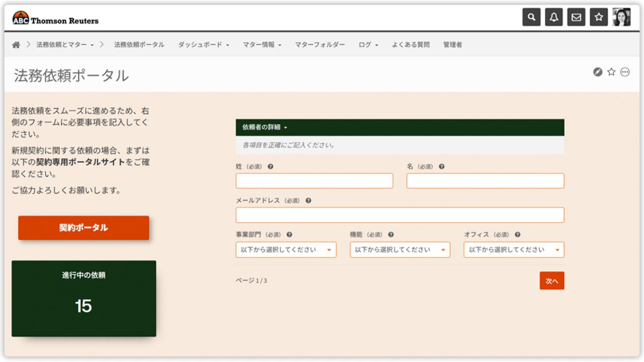Click the 次へ button to proceed

(x=552, y=281)
